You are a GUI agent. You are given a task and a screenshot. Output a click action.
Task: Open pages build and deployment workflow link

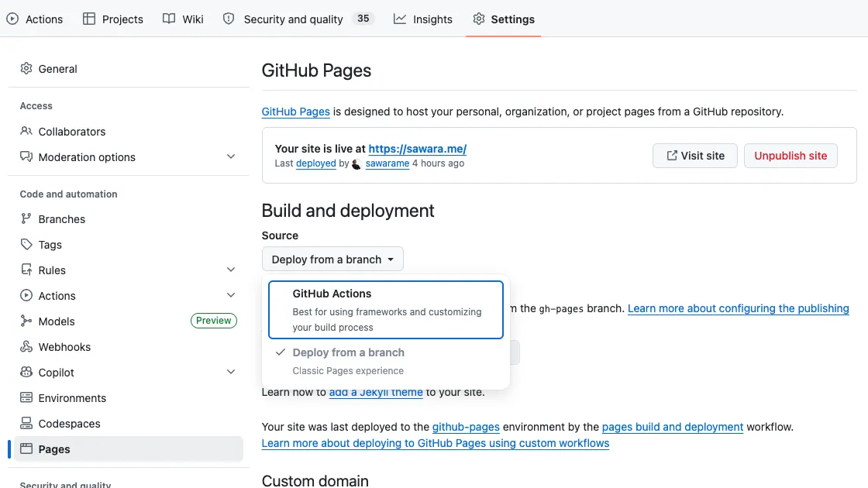click(673, 427)
